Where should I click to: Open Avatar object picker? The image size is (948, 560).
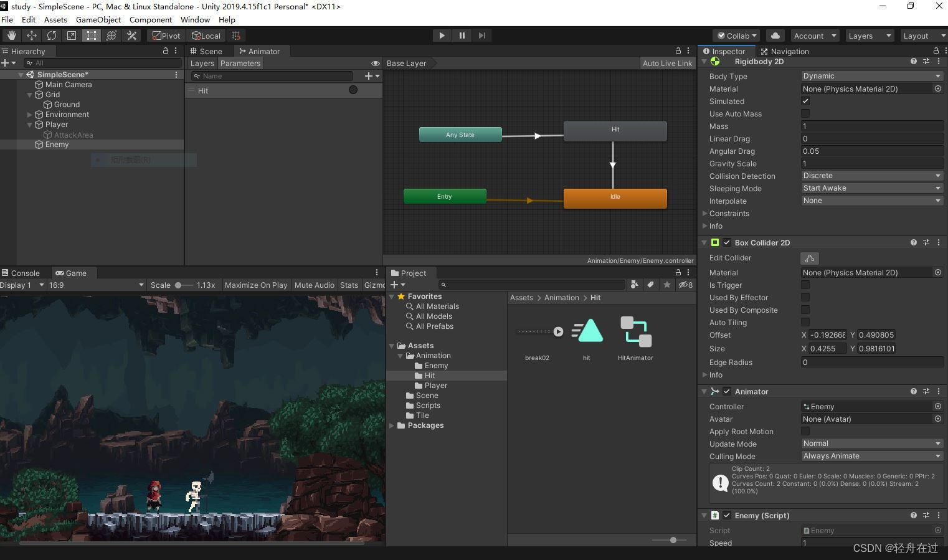pos(937,419)
